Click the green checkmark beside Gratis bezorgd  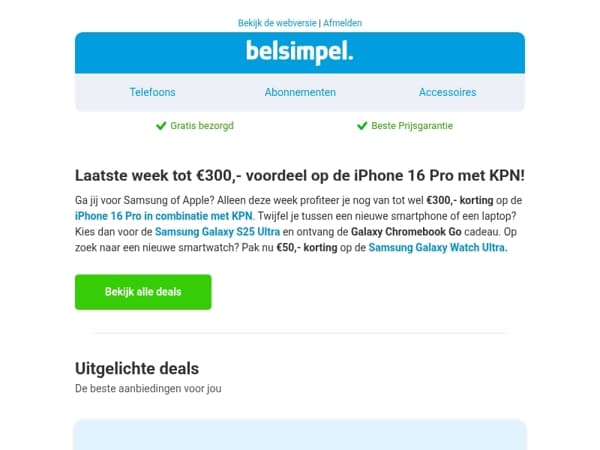click(161, 126)
